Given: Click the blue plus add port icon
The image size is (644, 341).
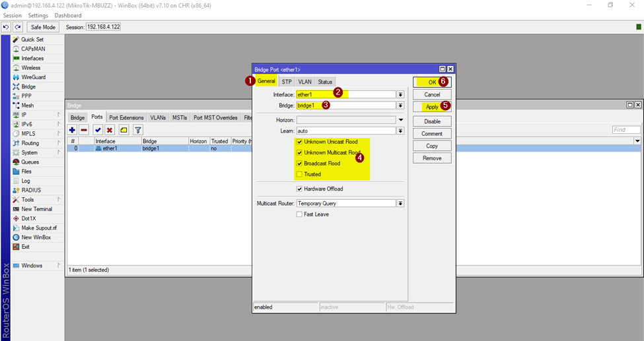Looking at the screenshot, I should click(72, 130).
